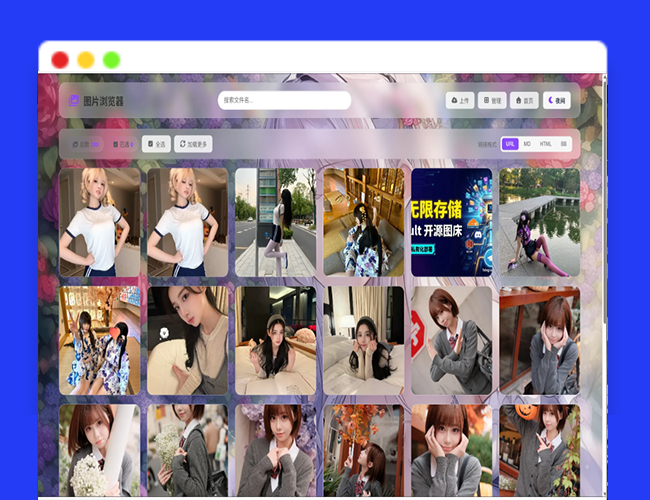This screenshot has height=500, width=650.
Task: Select the URL link format tab
Action: pyautogui.click(x=510, y=144)
